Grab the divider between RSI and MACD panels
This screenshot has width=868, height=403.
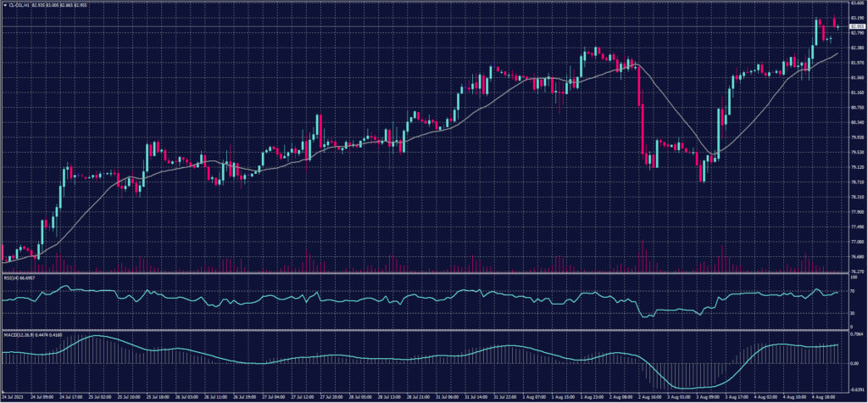(424, 329)
